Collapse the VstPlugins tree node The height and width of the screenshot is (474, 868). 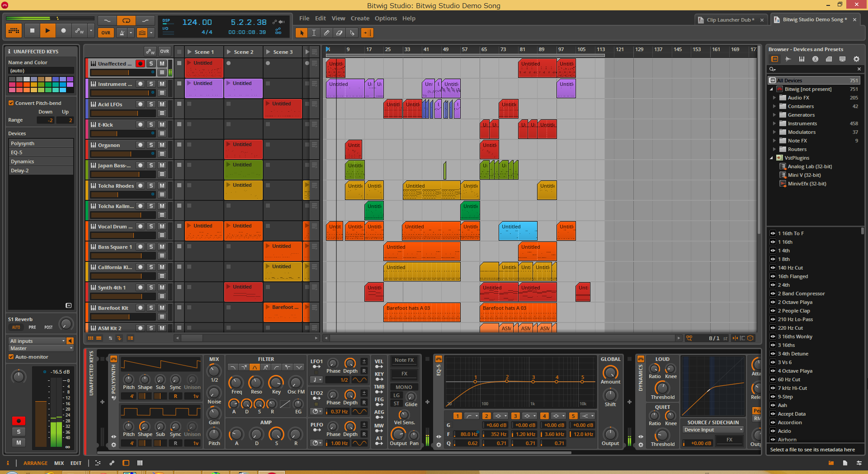point(771,158)
